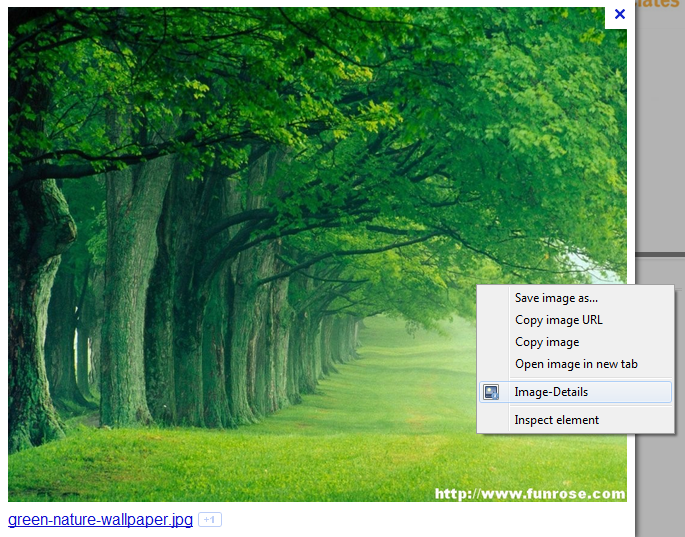Viewport: 685px width, 537px height.
Task: Select the Image-Details menu entry
Action: 575,392
